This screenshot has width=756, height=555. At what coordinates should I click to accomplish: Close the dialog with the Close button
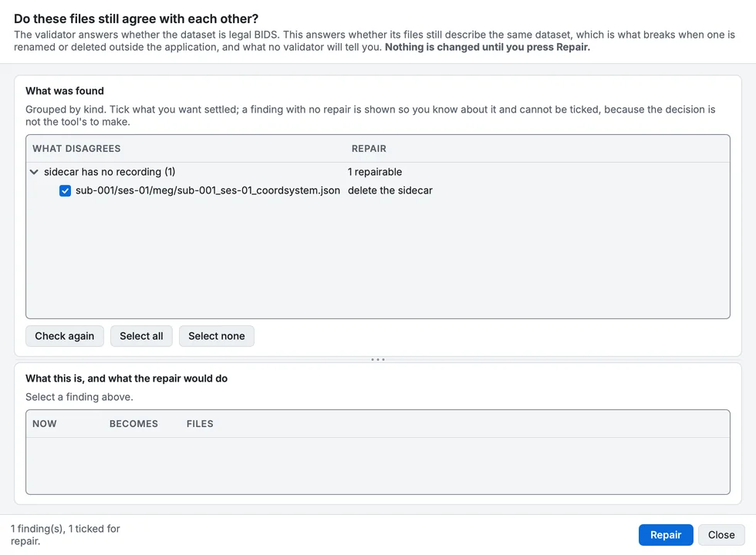721,535
